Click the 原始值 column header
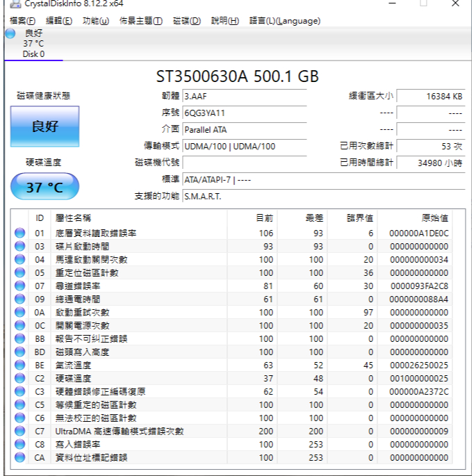The width and height of the screenshot is (476, 476). coord(434,218)
